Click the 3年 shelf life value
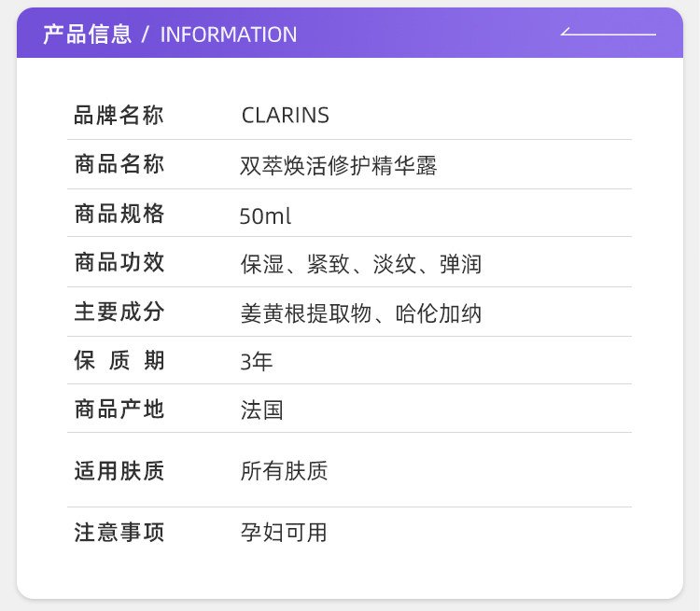The height and width of the screenshot is (611, 700). pos(257,361)
